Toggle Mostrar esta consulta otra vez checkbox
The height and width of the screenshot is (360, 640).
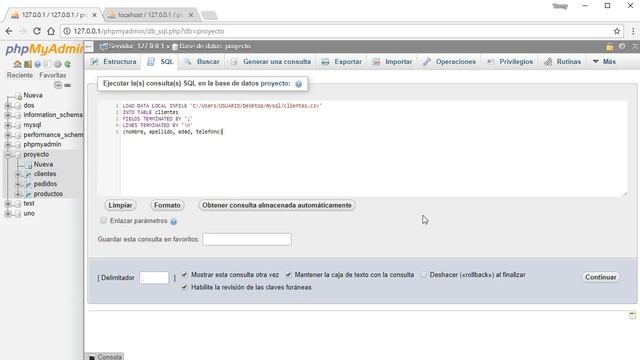point(184,275)
